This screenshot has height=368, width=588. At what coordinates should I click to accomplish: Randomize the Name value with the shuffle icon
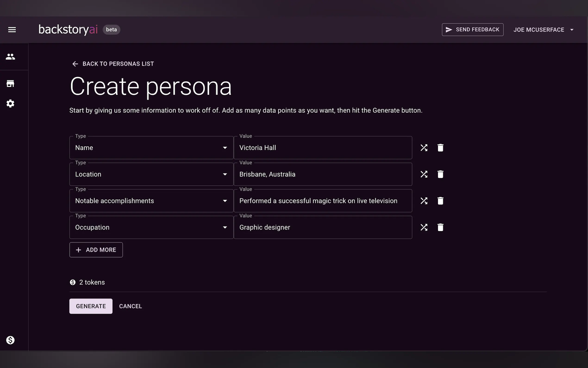[424, 148]
